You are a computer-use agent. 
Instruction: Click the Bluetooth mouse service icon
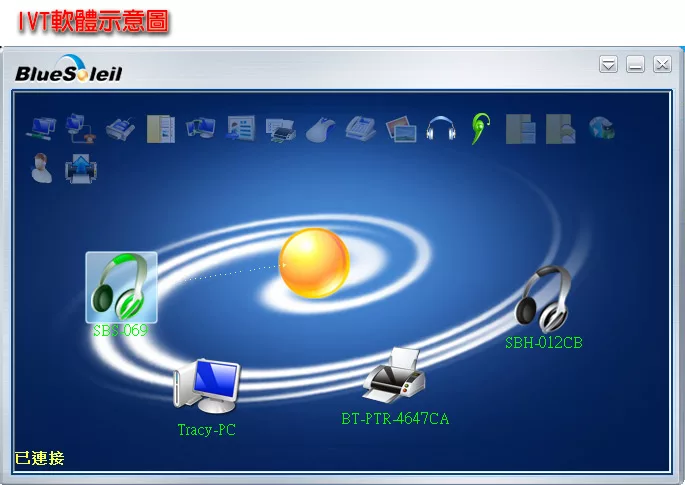(x=320, y=129)
